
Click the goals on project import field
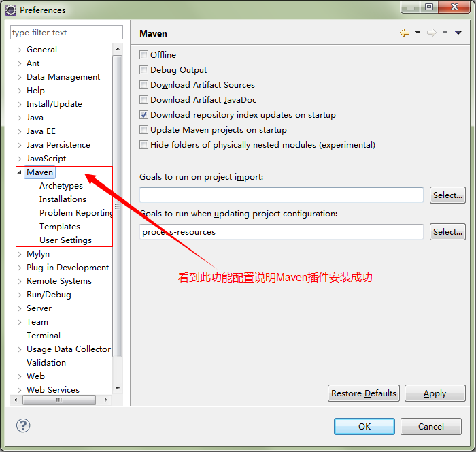click(282, 195)
